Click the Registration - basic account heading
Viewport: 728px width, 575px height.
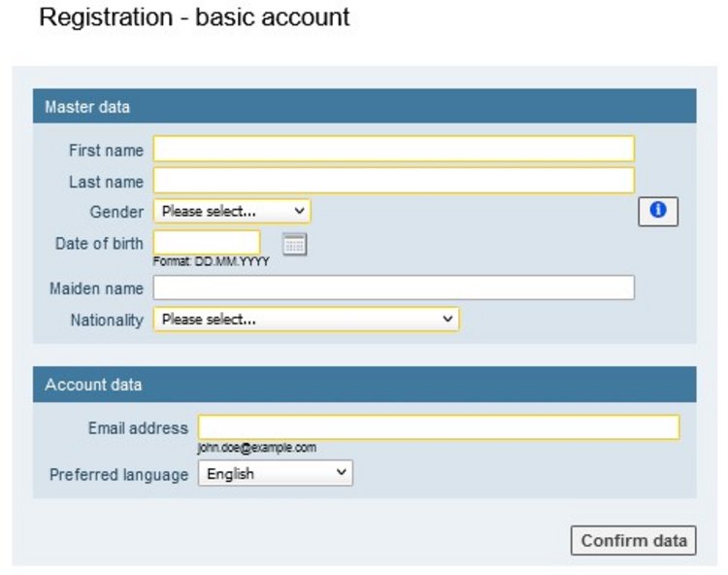coord(194,17)
